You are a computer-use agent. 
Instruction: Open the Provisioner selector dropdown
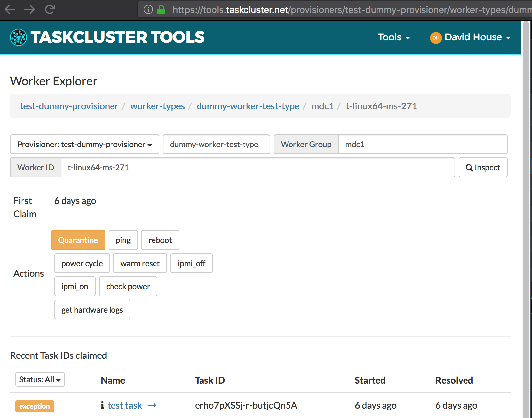pos(85,144)
